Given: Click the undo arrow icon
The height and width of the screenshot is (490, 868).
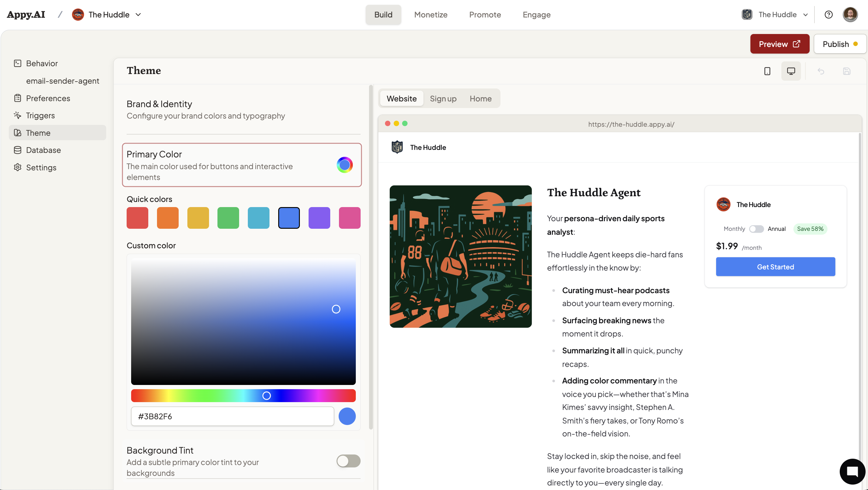Looking at the screenshot, I should point(821,71).
